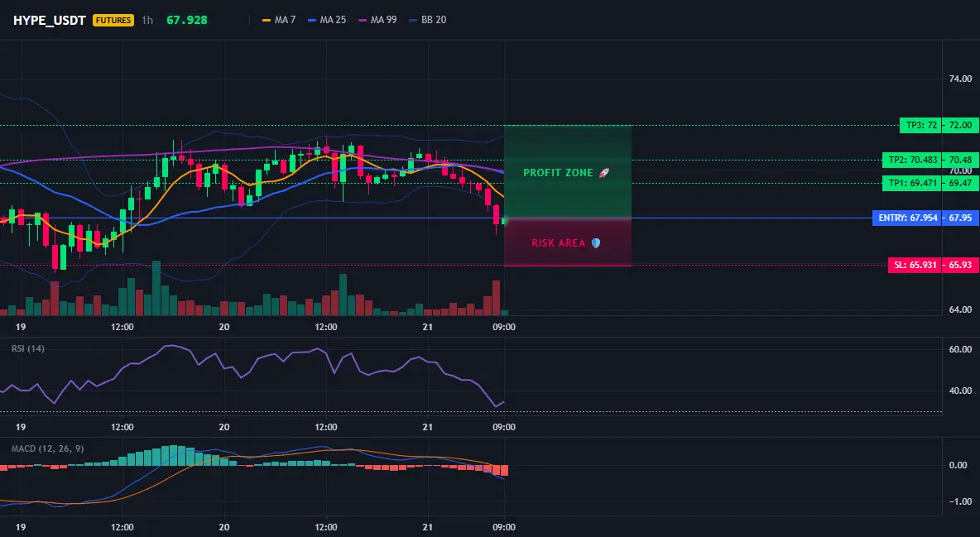Click the TP1: 69.471 price label
This screenshot has width=980, height=537.
click(x=912, y=183)
